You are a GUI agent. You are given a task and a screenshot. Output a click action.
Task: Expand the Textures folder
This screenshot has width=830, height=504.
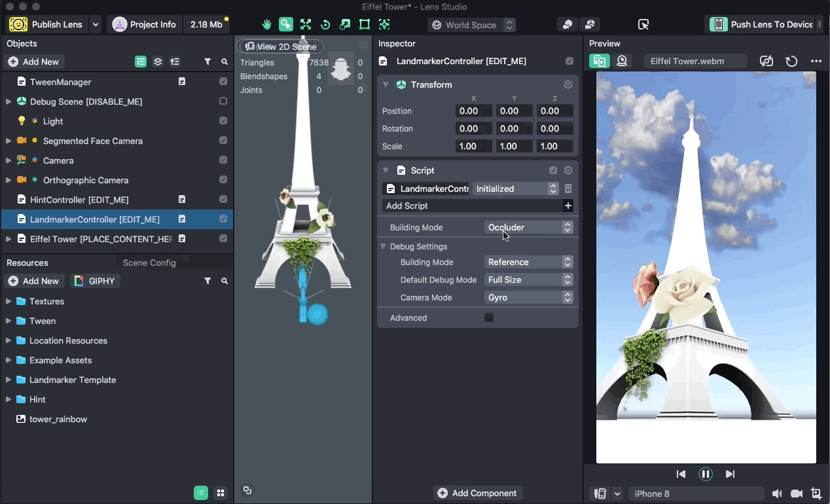[9, 302]
